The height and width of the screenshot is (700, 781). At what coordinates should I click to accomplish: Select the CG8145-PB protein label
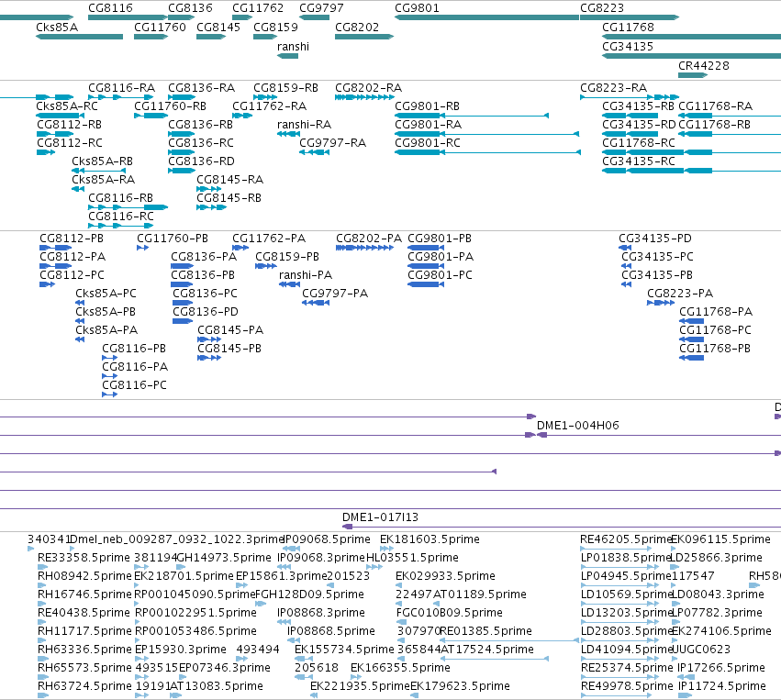click(x=229, y=349)
